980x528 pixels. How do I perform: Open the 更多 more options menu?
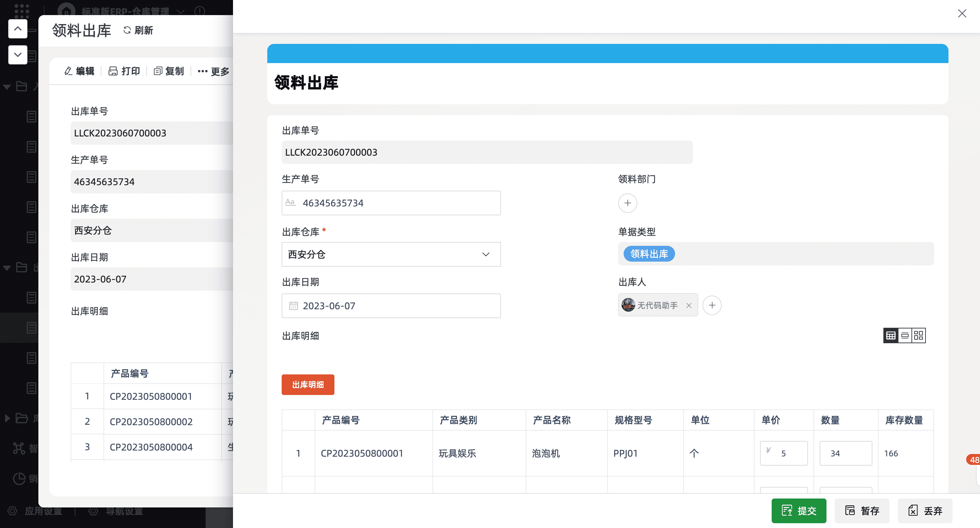[x=213, y=71]
